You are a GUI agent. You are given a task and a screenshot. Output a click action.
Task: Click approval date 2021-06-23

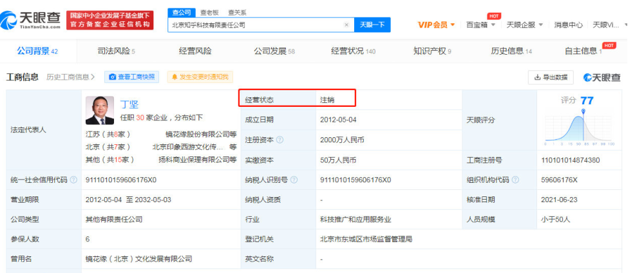tap(560, 200)
